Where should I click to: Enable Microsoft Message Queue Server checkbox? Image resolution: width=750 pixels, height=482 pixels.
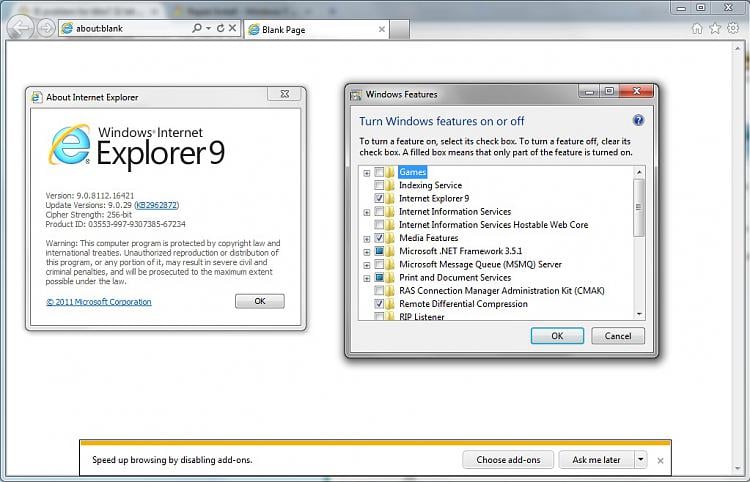pos(379,264)
